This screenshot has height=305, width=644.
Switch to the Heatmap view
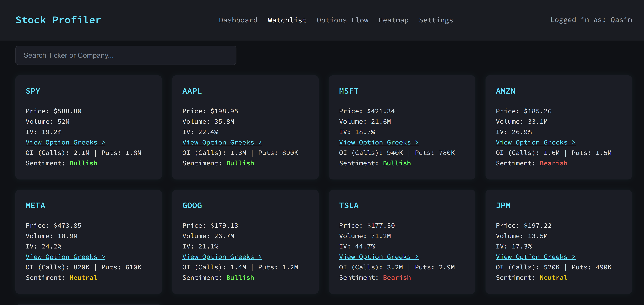point(394,20)
